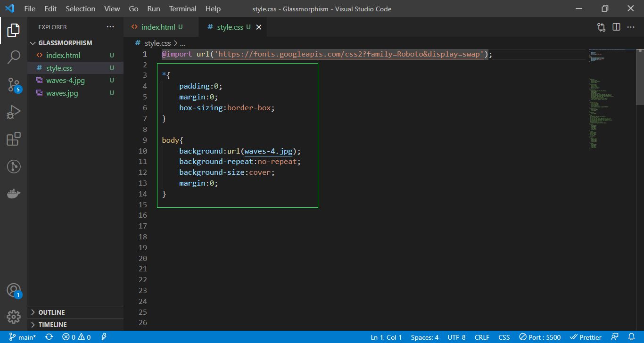
Task: Open the Run and Debug view
Action: [14, 112]
